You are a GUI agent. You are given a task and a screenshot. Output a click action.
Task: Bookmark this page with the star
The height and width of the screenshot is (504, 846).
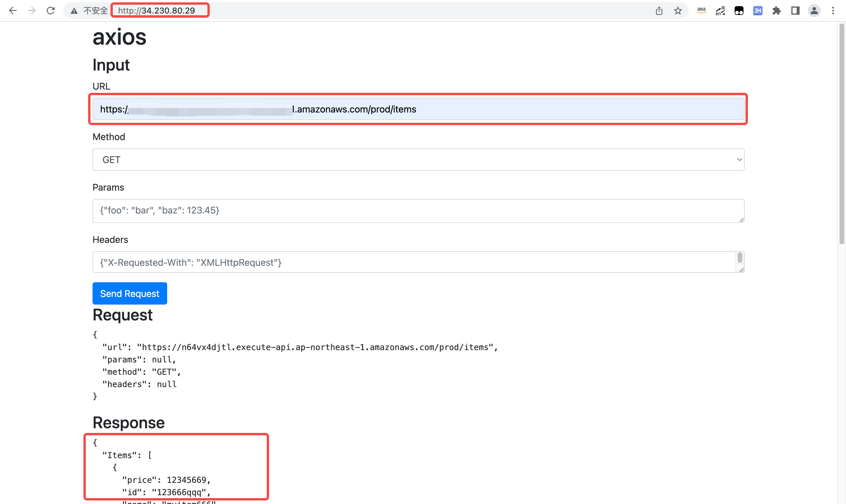pos(678,11)
